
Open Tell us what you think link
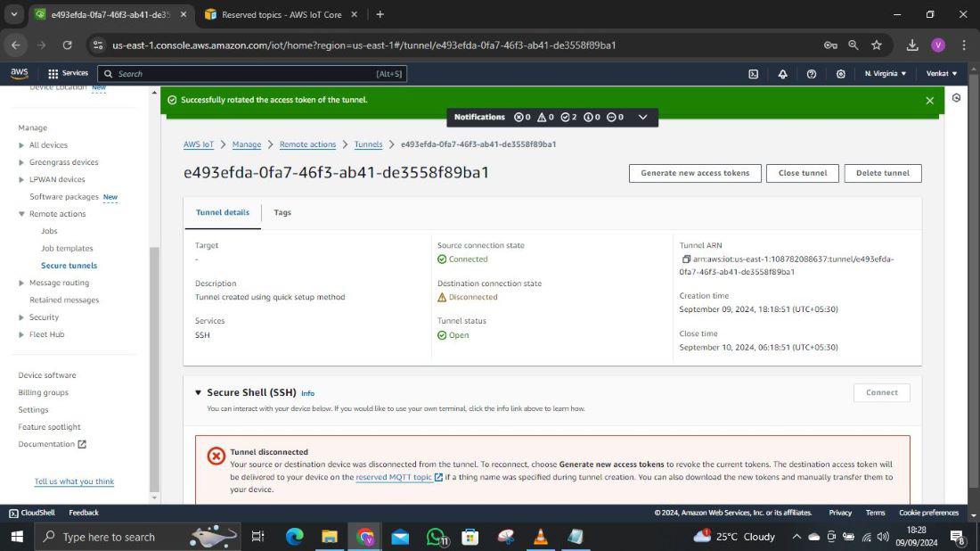pyautogui.click(x=74, y=481)
